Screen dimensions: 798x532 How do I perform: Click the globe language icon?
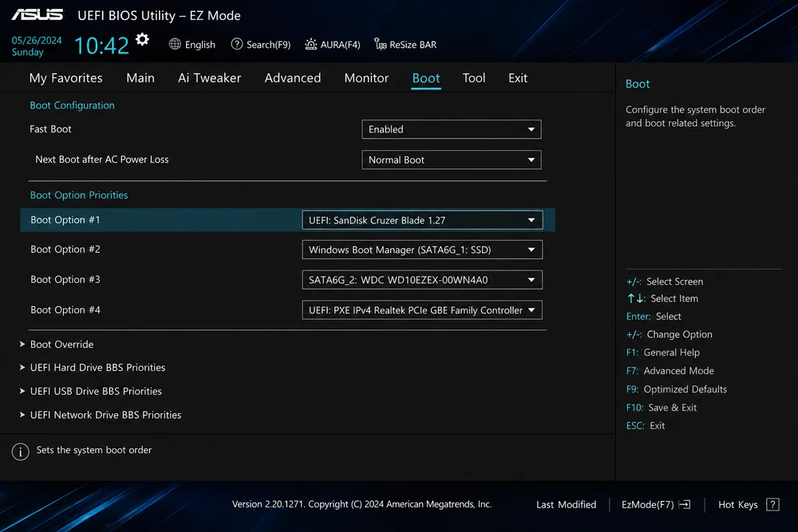(x=175, y=44)
